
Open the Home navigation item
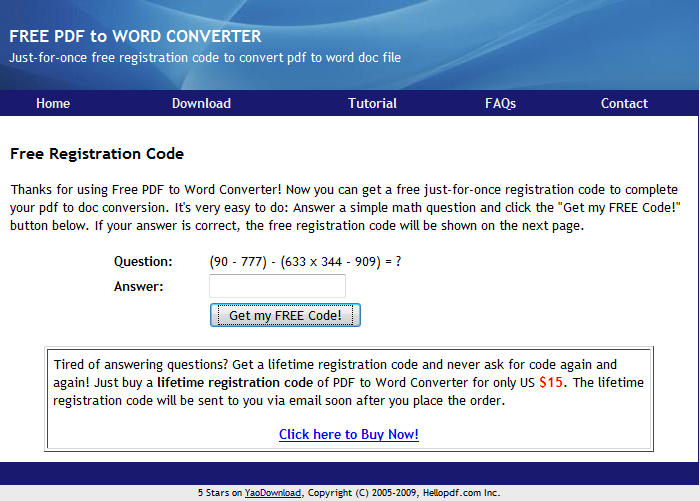[53, 103]
